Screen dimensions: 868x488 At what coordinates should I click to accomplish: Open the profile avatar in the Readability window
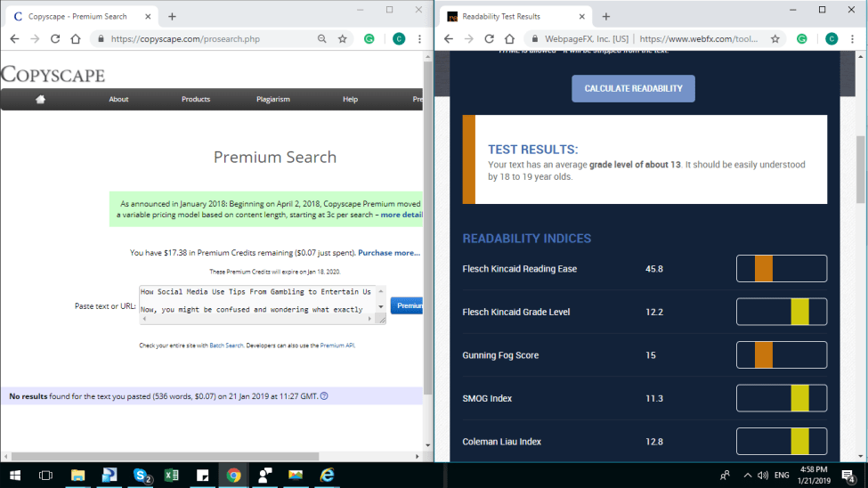click(831, 39)
